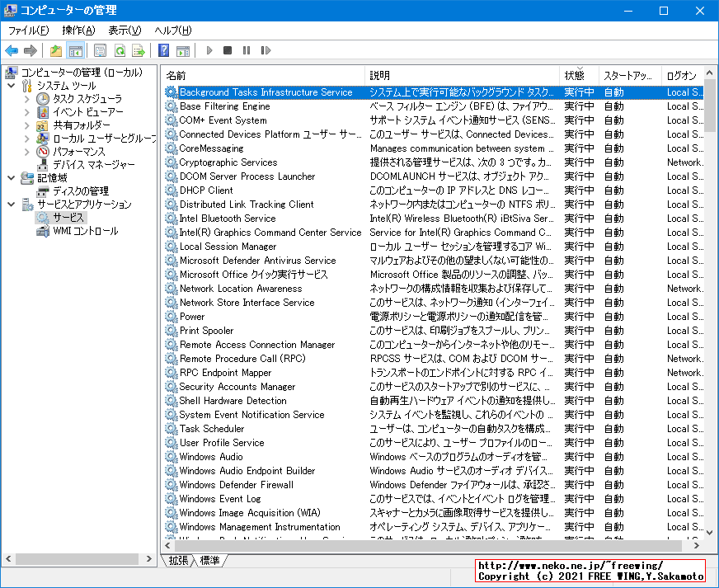
Task: Start the selected service with the play icon
Action: coord(209,50)
